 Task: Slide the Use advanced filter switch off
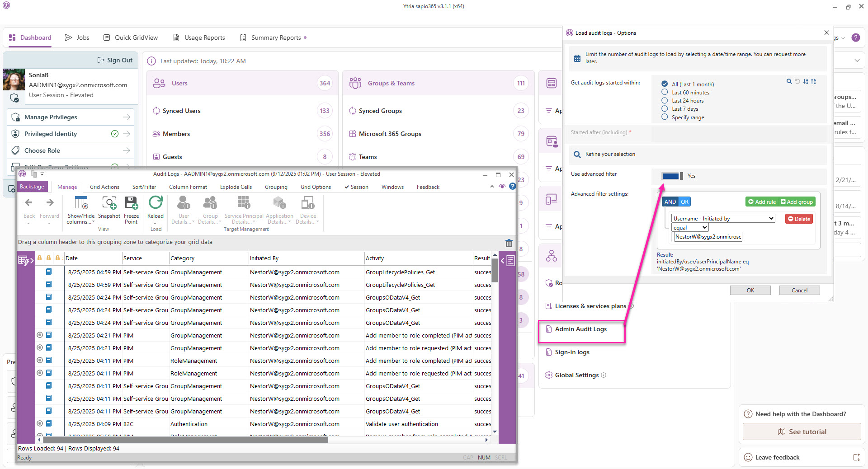672,176
